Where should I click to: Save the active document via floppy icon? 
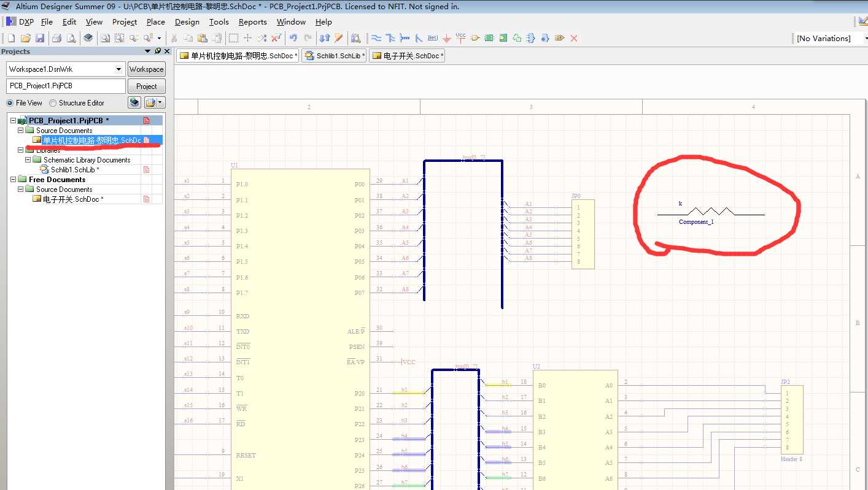pyautogui.click(x=40, y=38)
